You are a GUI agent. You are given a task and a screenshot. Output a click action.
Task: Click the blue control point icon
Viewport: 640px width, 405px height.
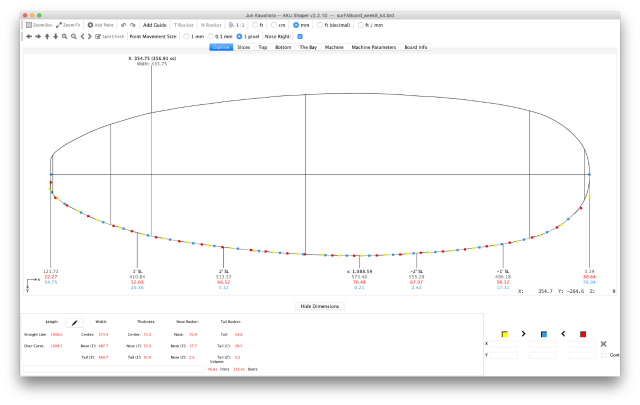tap(544, 334)
